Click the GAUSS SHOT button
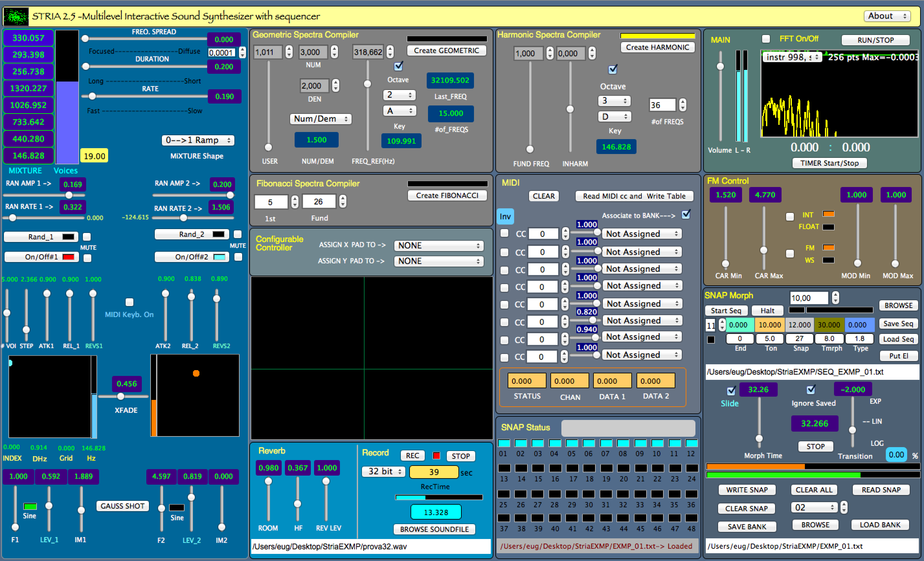Screen dimensions: 924x561 pyautogui.click(x=123, y=506)
